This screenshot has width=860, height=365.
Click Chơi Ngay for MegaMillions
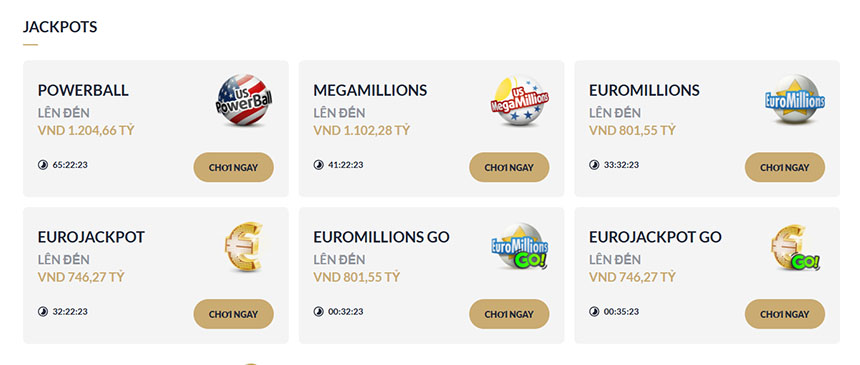point(509,167)
